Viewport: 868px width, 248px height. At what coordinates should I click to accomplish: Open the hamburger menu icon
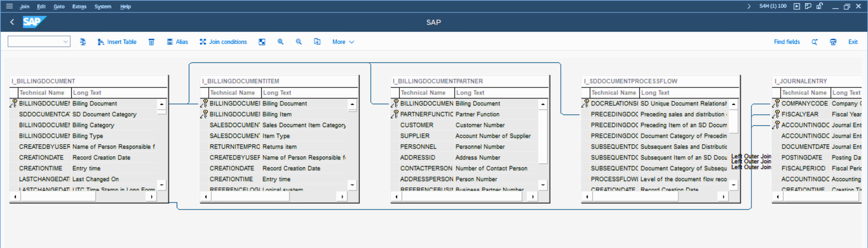coord(9,6)
